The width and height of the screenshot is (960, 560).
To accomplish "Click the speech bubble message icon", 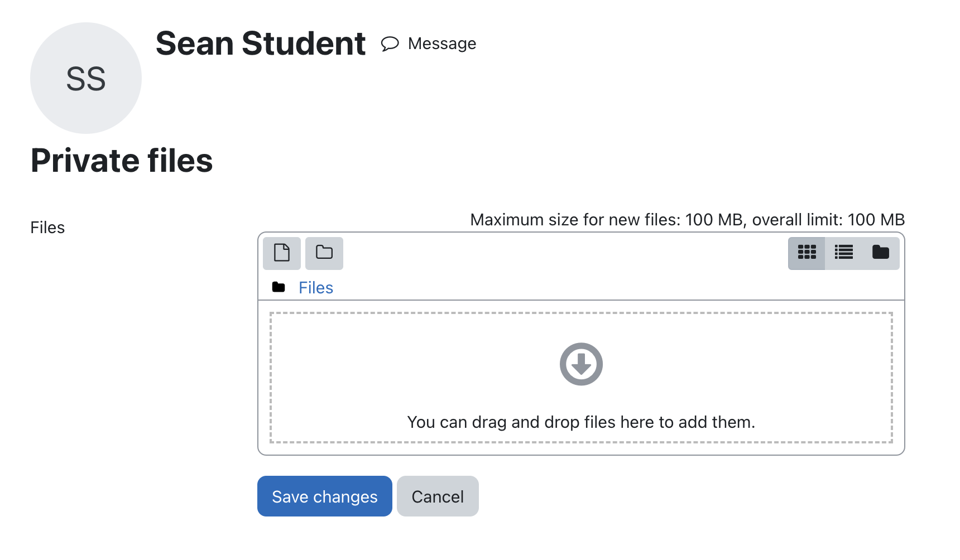I will (x=390, y=44).
